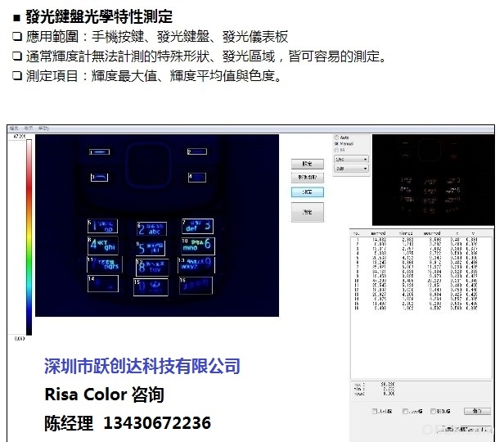
Task: Click the rainbow luminance color scale bar
Action: click(x=29, y=237)
